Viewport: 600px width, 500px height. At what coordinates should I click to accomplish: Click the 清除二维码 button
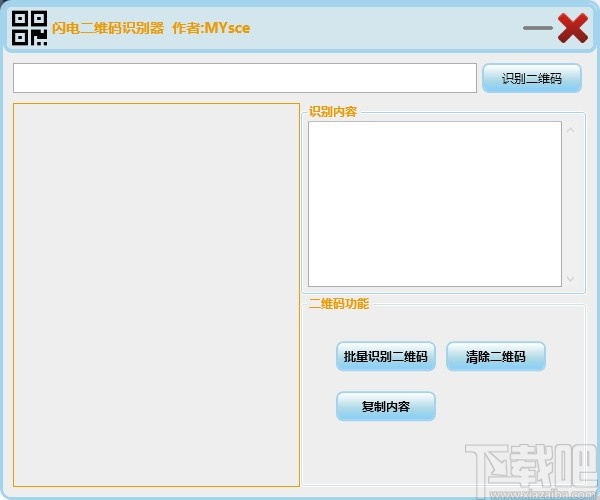pos(496,357)
